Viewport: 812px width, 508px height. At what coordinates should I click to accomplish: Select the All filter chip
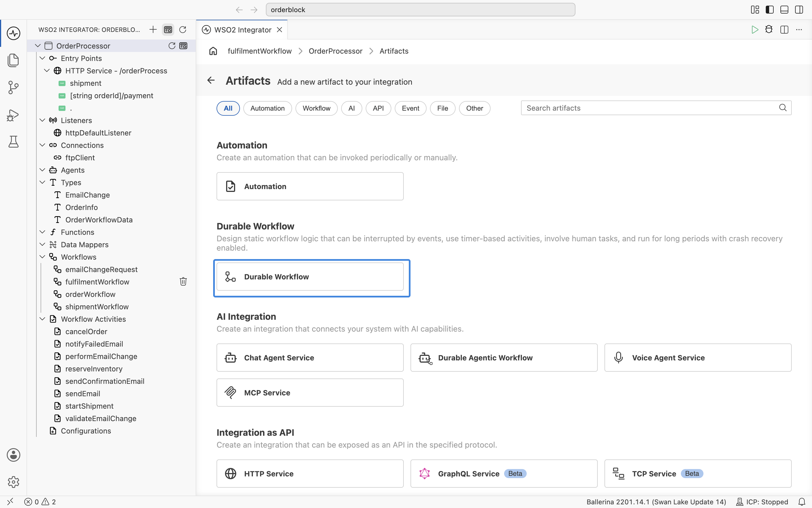click(x=228, y=108)
